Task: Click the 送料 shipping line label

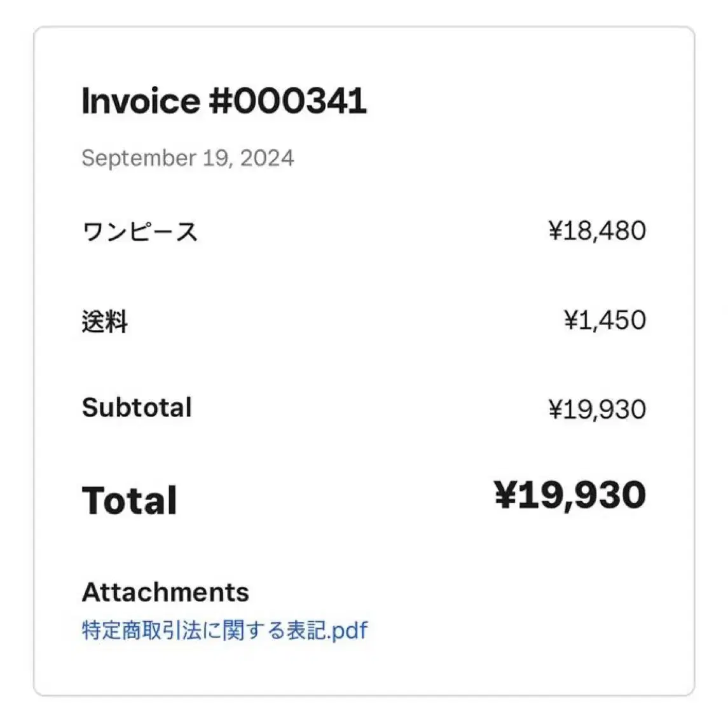Action: pos(105,321)
